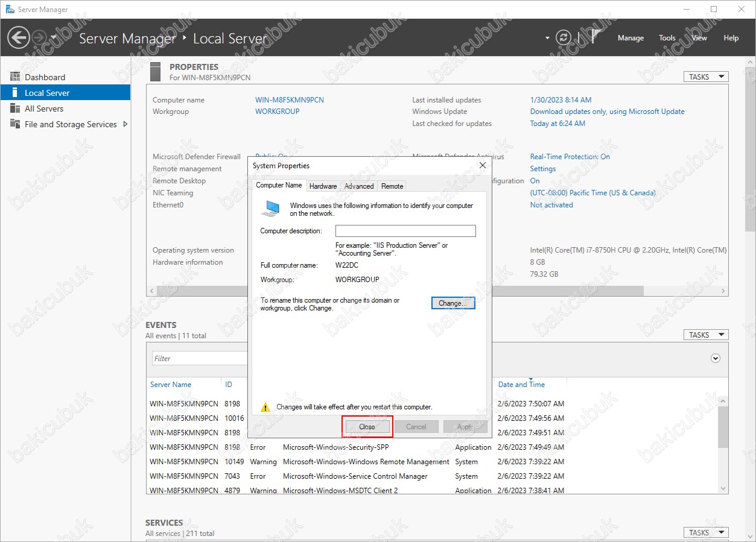Switch to the Advanced tab
Screen dimensions: 756x542
(x=359, y=186)
